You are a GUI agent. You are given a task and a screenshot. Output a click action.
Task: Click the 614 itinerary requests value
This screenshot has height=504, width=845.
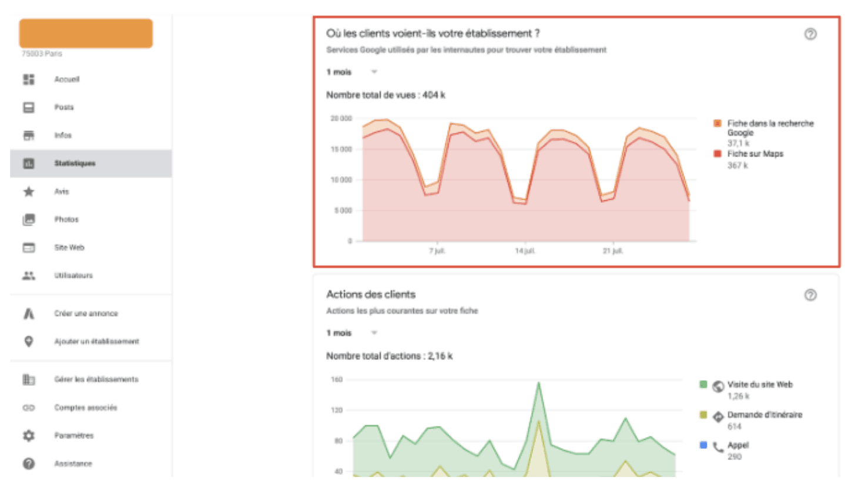tap(734, 427)
